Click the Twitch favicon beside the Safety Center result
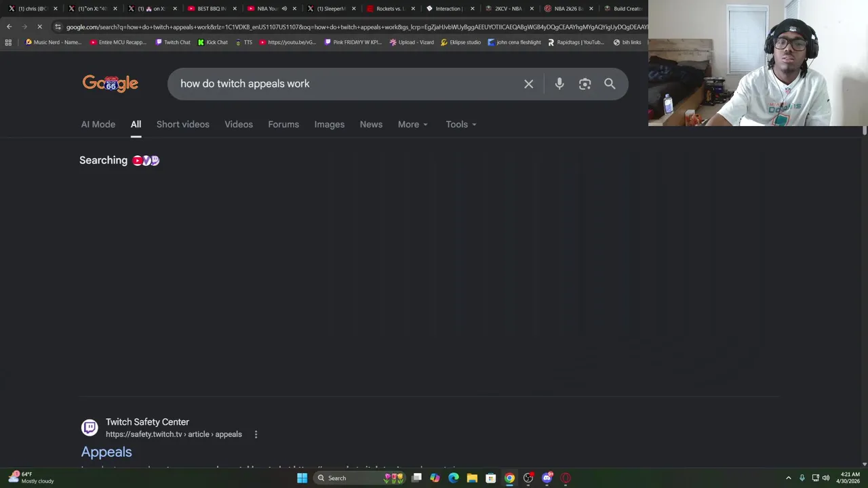868x488 pixels. coord(90,428)
